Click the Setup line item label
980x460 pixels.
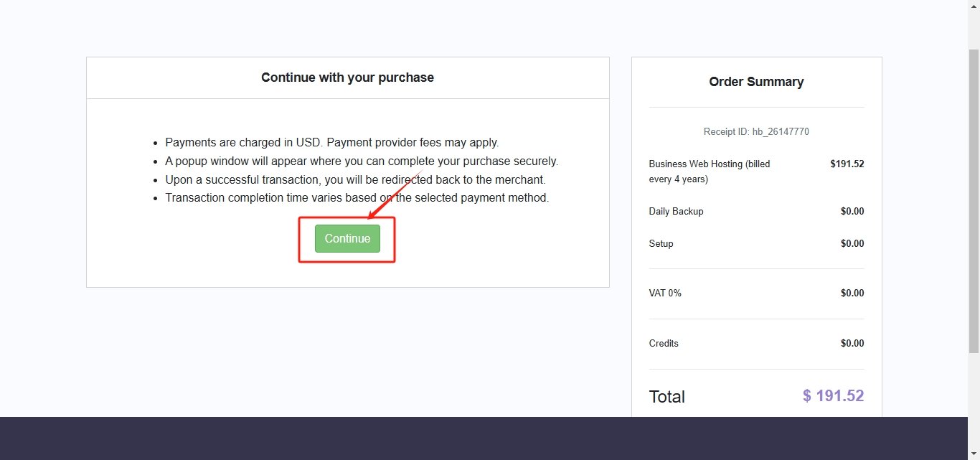tap(661, 243)
